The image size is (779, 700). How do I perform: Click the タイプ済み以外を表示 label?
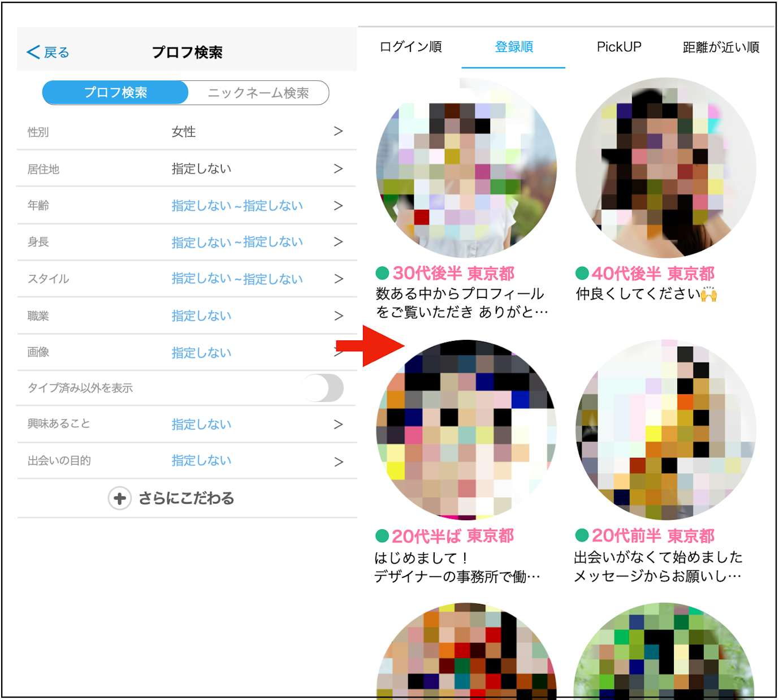point(80,388)
